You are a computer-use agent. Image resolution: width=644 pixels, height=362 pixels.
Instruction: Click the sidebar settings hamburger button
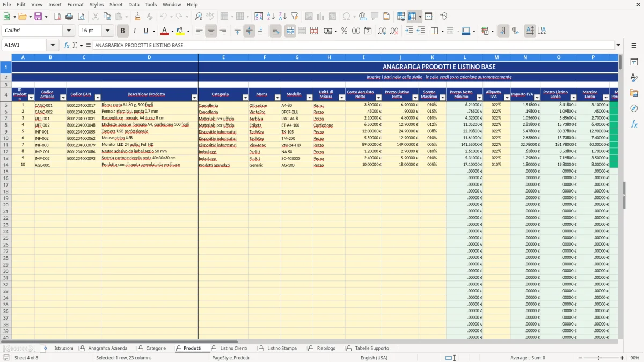point(634,45)
